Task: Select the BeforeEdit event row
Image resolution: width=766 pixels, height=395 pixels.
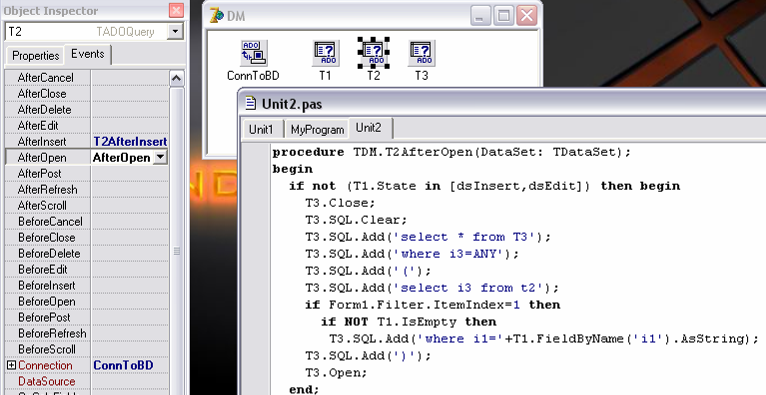Action: point(86,270)
